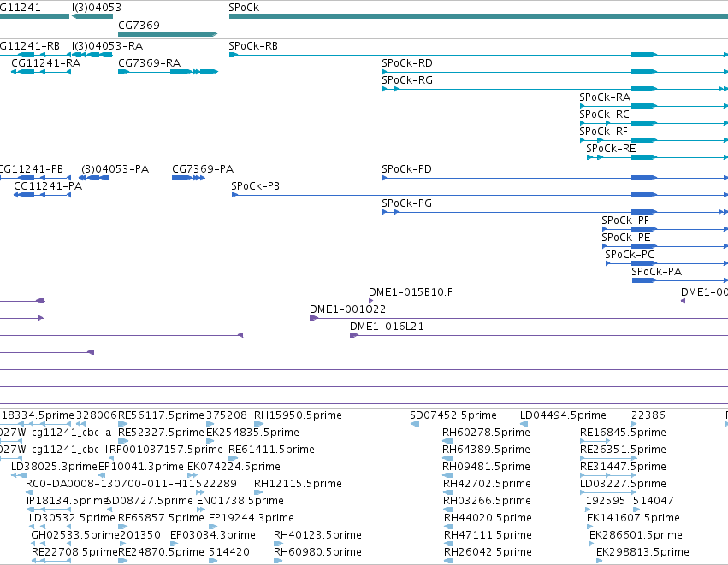Screen dimensions: 728x565
Task: Open the l(3)04053 gene feature
Action: 92,17
